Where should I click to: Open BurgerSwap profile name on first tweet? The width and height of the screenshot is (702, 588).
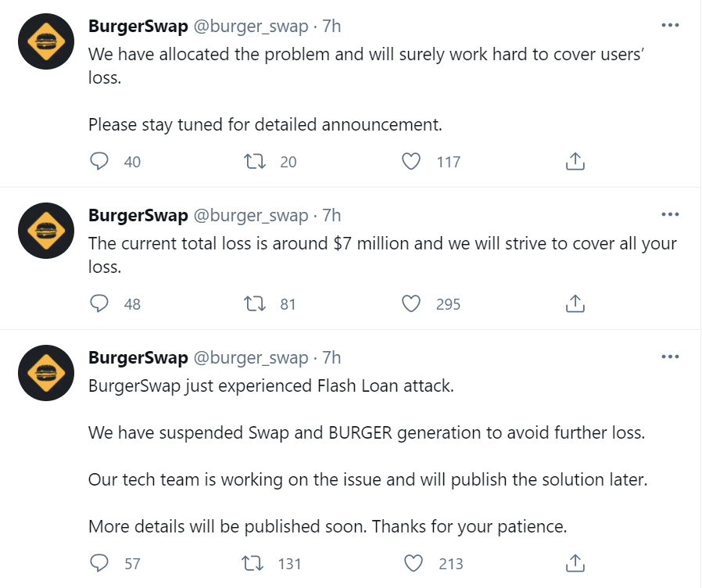click(x=138, y=27)
